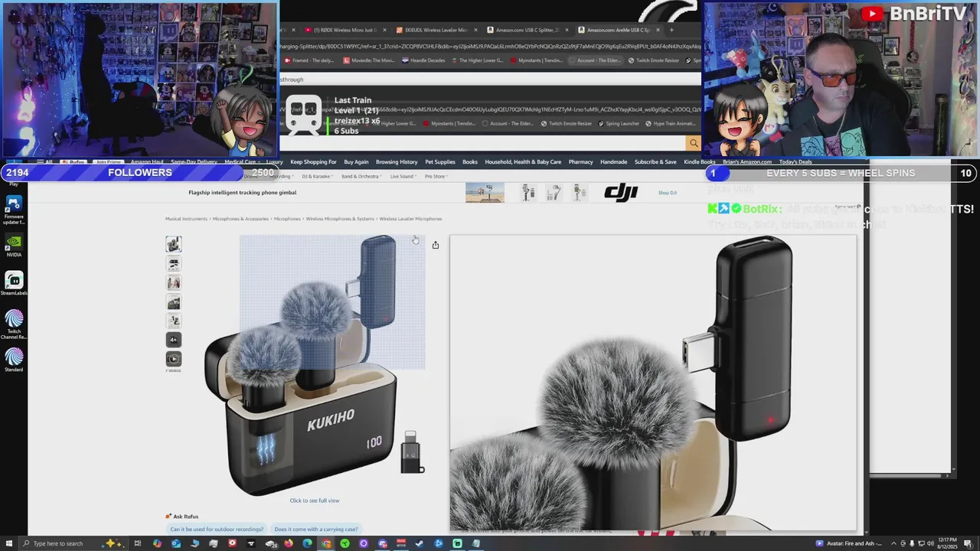Open Household, Health & Baby Care nav item
Screen dimensions: 980x551
click(x=523, y=162)
